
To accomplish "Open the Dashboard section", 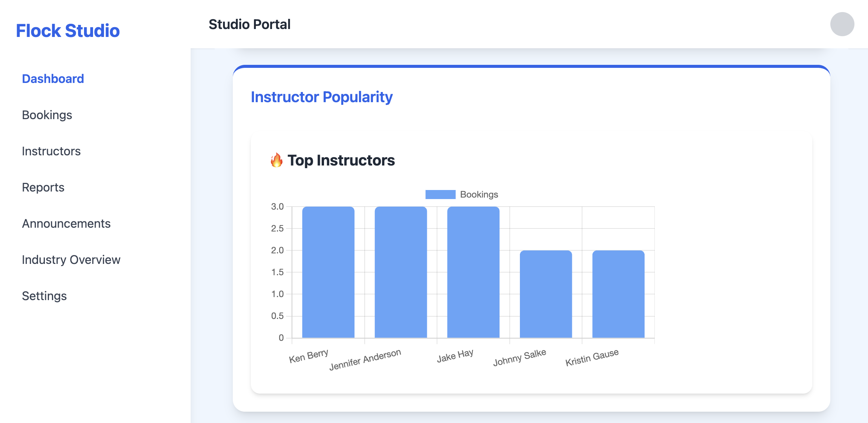I will click(53, 78).
